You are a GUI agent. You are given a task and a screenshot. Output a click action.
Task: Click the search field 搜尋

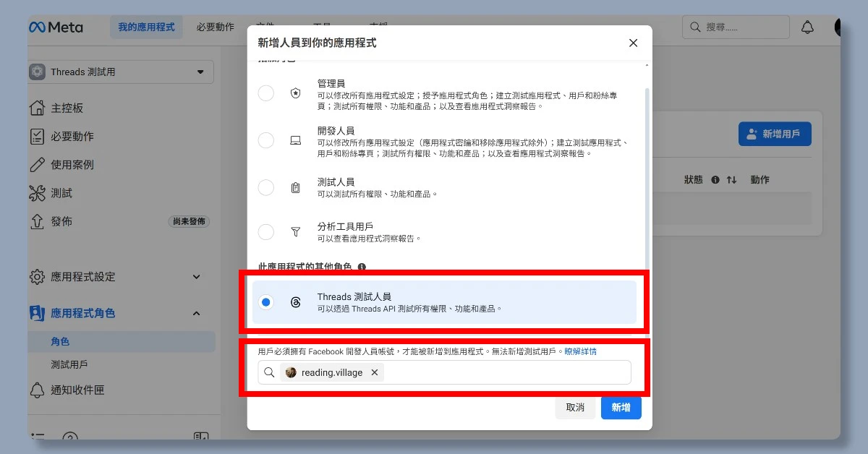pos(736,27)
